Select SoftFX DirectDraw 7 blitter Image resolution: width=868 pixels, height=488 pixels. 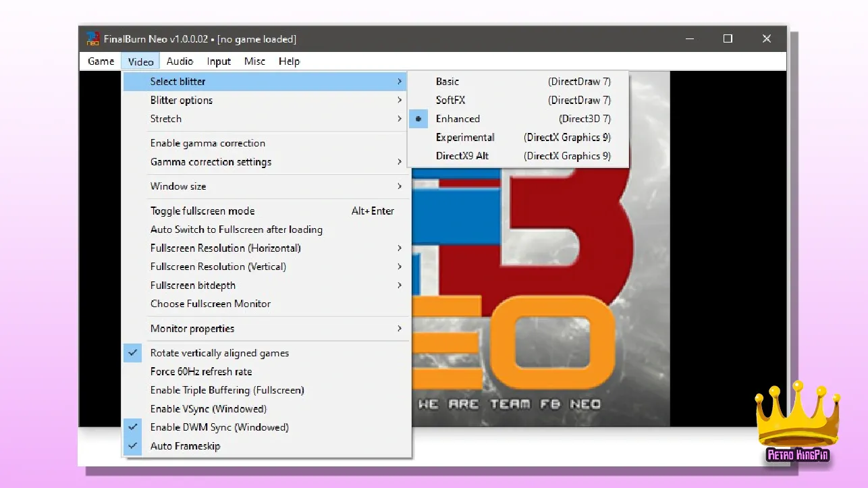coord(518,101)
